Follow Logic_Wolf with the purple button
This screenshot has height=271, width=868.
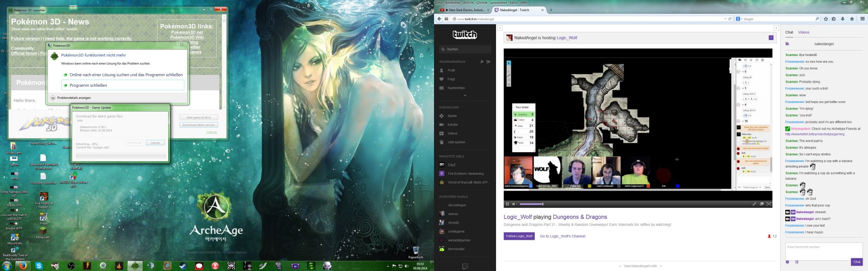point(519,236)
